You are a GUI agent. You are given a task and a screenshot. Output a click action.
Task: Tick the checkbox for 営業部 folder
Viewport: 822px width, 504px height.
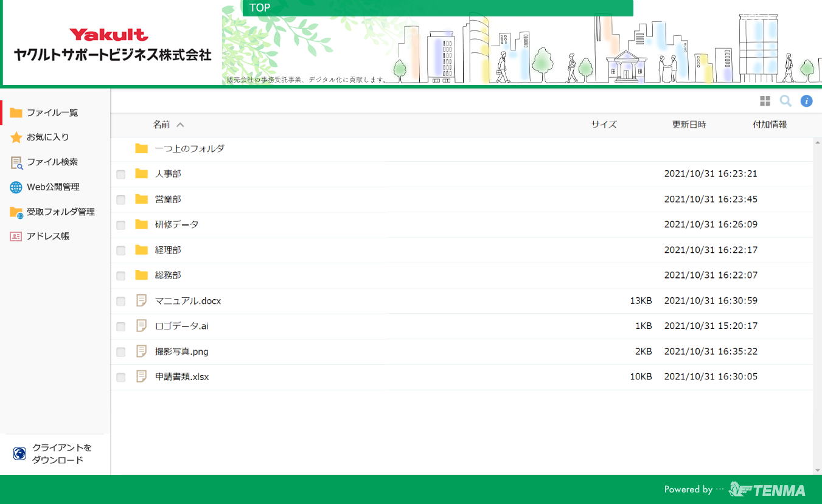pyautogui.click(x=121, y=200)
